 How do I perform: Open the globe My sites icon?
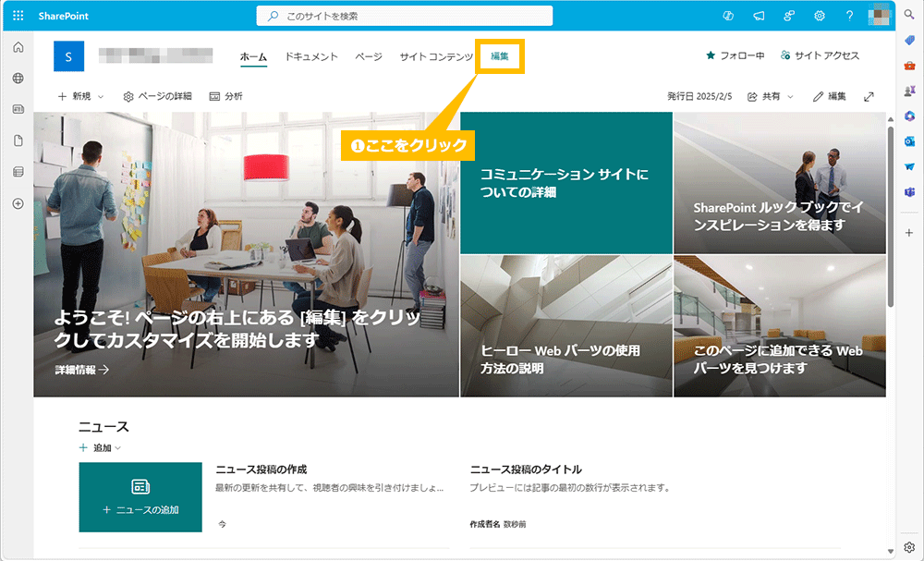tap(18, 78)
